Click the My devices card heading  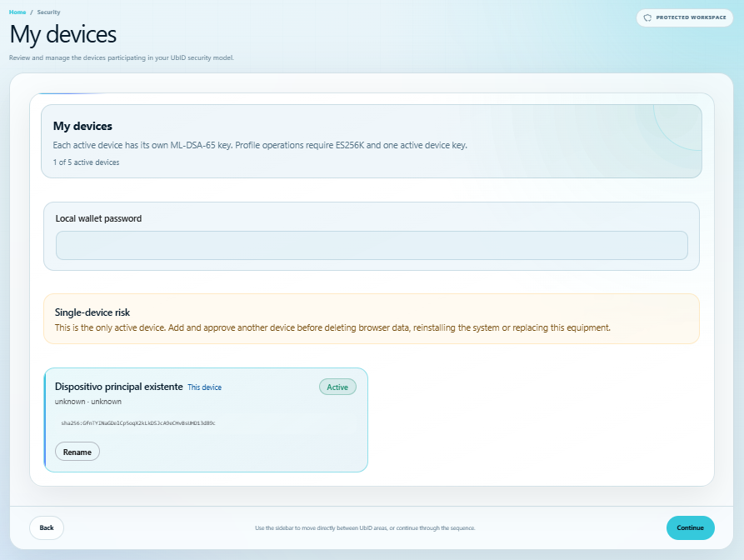click(x=82, y=126)
